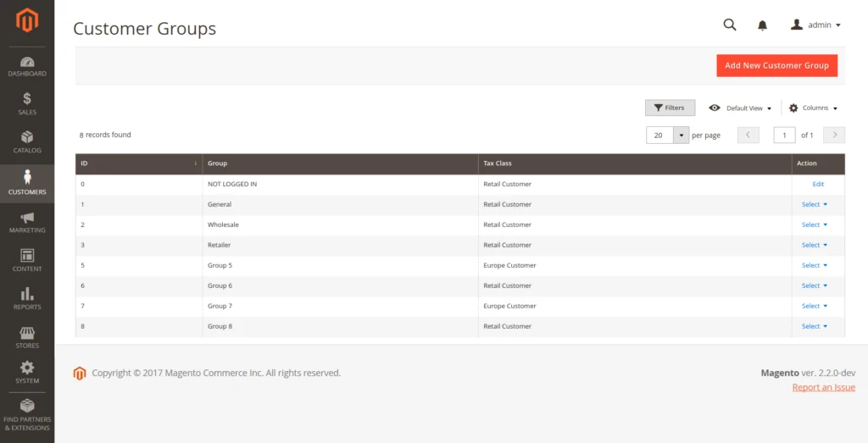Click the Report an Issue link
The image size is (868, 443).
click(x=823, y=387)
